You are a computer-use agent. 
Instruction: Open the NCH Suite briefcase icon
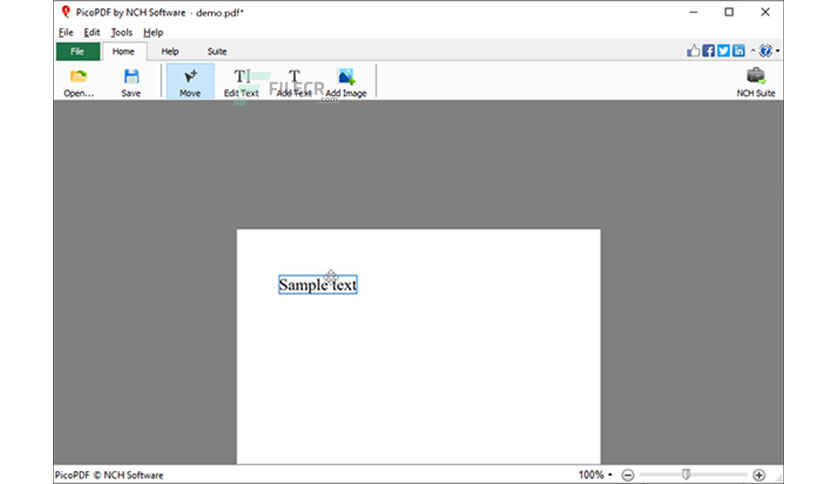click(755, 81)
